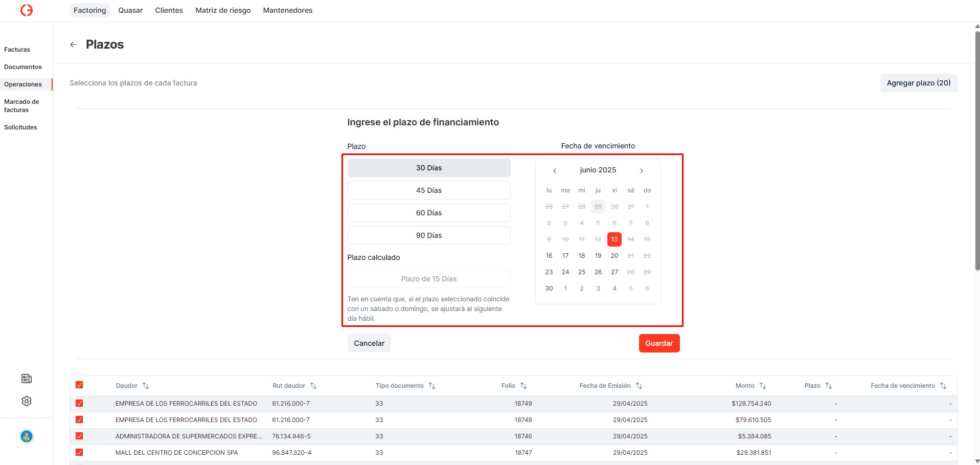Viewport: 980px width, 465px height.
Task: Sort the table by the Monto column
Action: click(764, 386)
